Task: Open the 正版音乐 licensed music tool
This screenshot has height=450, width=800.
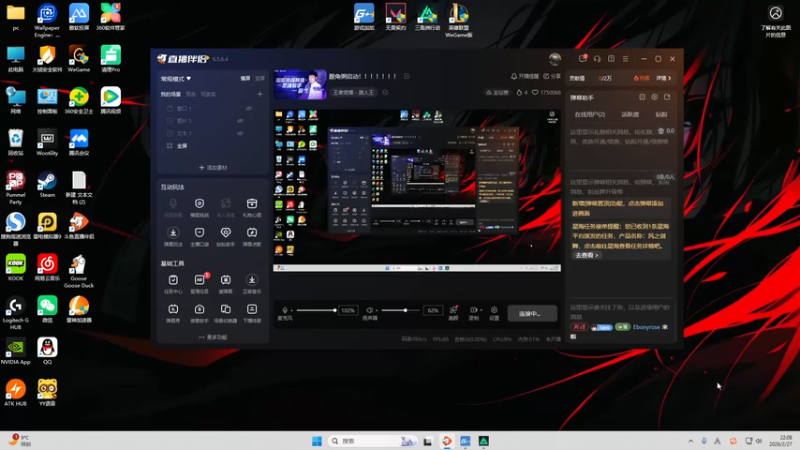Action: (x=252, y=284)
